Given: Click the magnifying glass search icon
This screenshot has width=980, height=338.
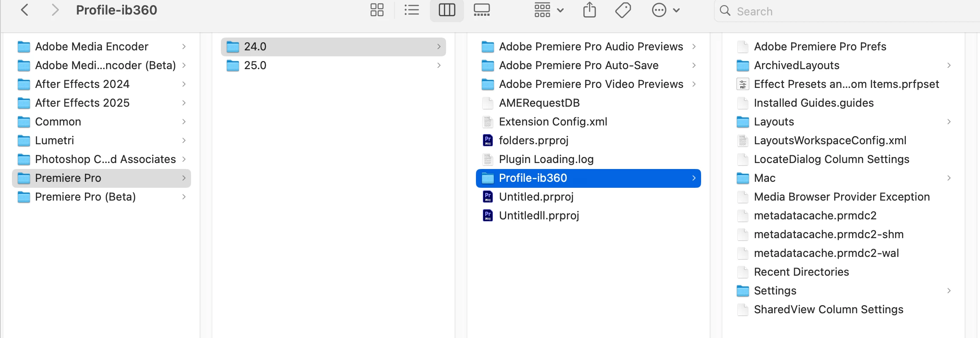Looking at the screenshot, I should coord(725,11).
